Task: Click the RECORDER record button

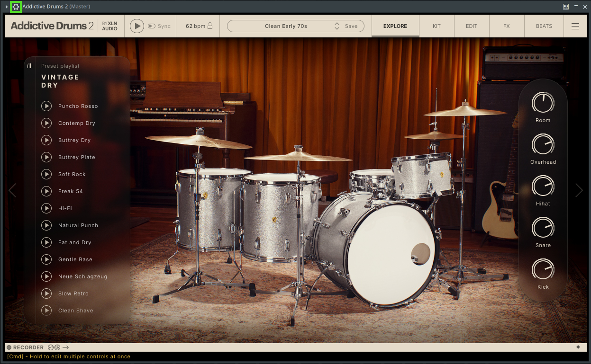Action: tap(9, 347)
